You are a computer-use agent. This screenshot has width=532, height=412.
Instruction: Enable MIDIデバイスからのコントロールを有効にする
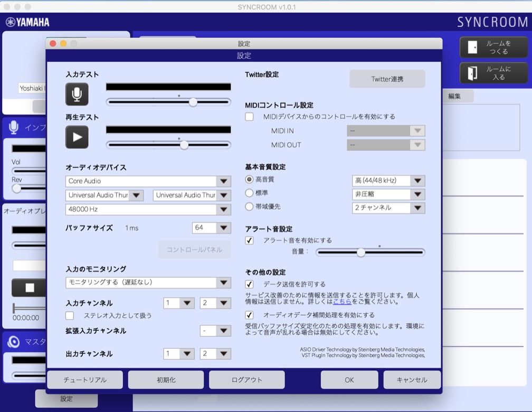[249, 117]
